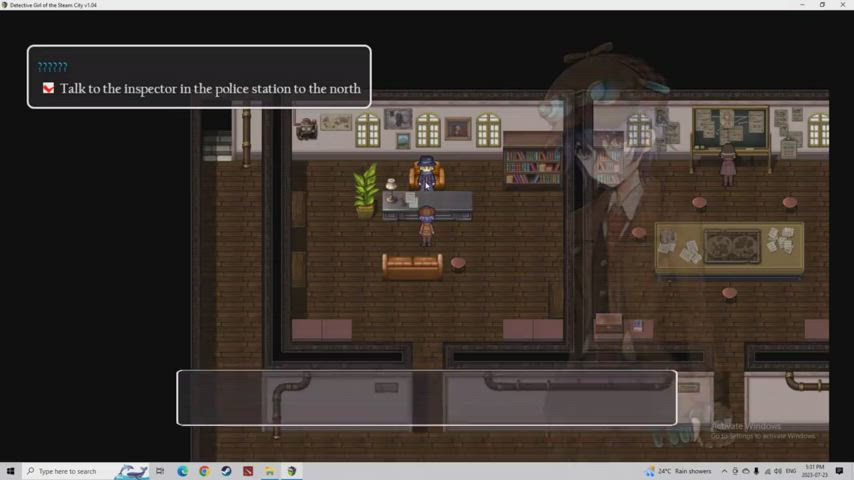
Task: Click the round stool beside the sofa
Action: point(458,264)
